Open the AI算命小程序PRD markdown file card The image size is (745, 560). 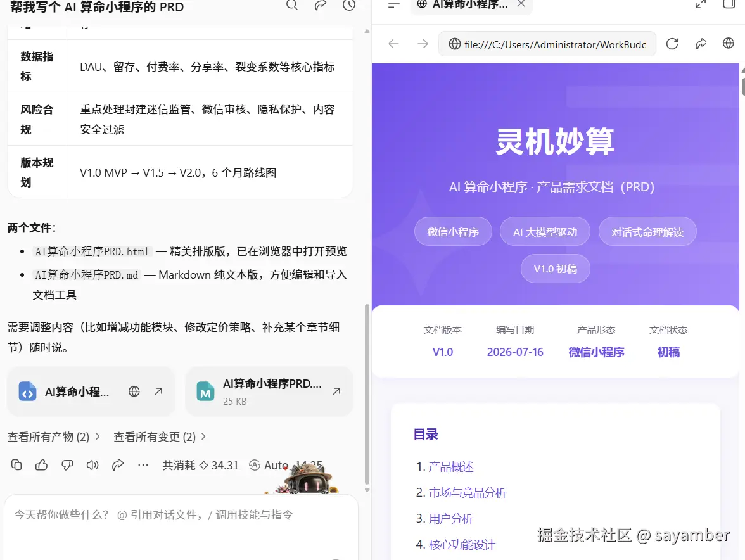tap(269, 391)
